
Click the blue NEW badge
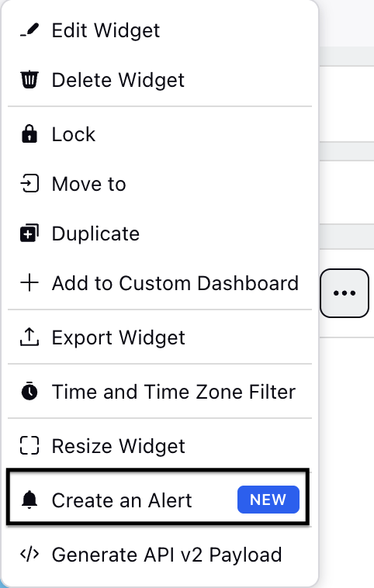[268, 500]
